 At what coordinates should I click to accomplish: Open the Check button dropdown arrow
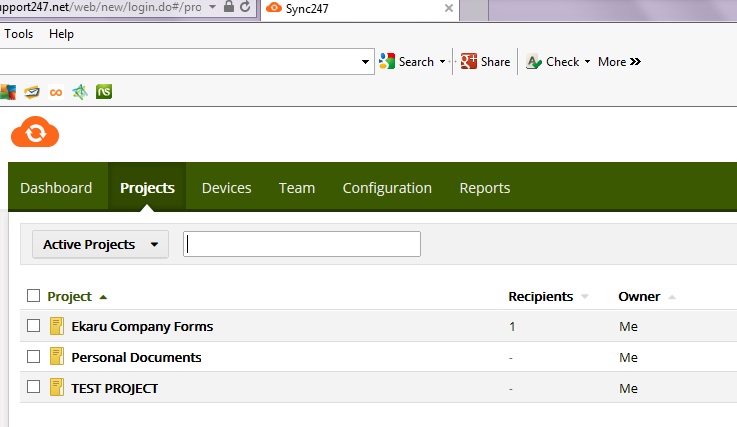[588, 62]
